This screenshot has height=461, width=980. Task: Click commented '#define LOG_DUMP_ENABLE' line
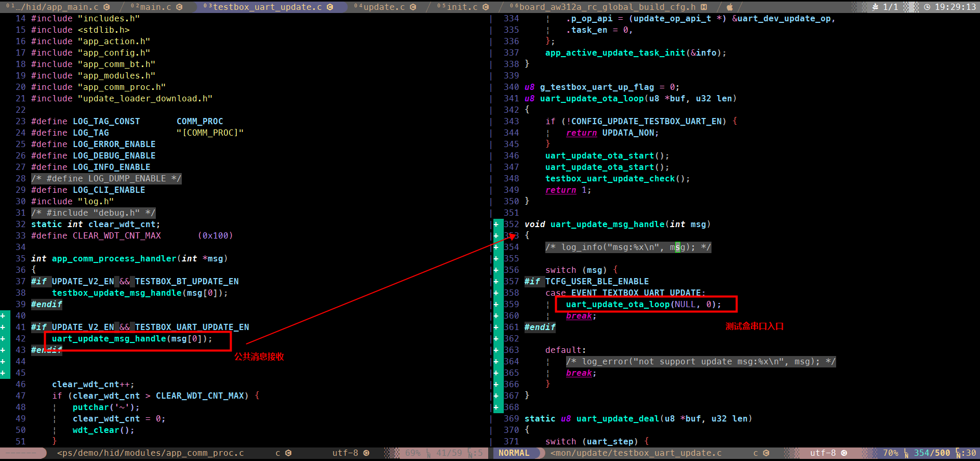tap(106, 179)
